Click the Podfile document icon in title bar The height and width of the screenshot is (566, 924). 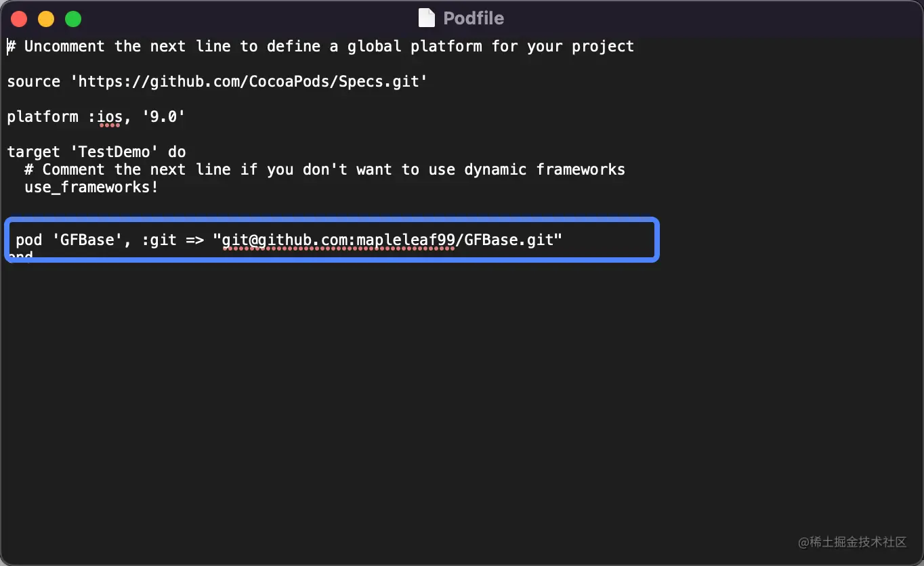426,18
